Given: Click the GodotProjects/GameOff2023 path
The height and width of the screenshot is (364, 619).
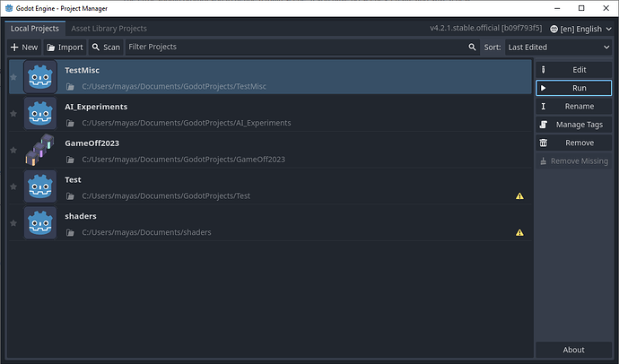Looking at the screenshot, I should pyautogui.click(x=184, y=160).
